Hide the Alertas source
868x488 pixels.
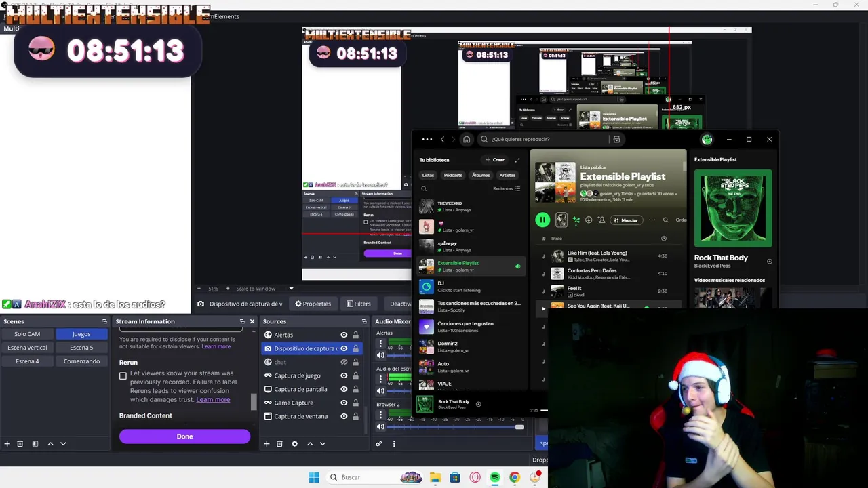[x=344, y=335]
